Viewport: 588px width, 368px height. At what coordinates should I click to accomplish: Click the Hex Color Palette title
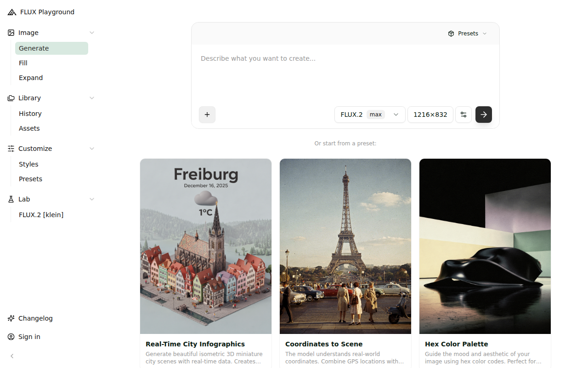click(457, 344)
